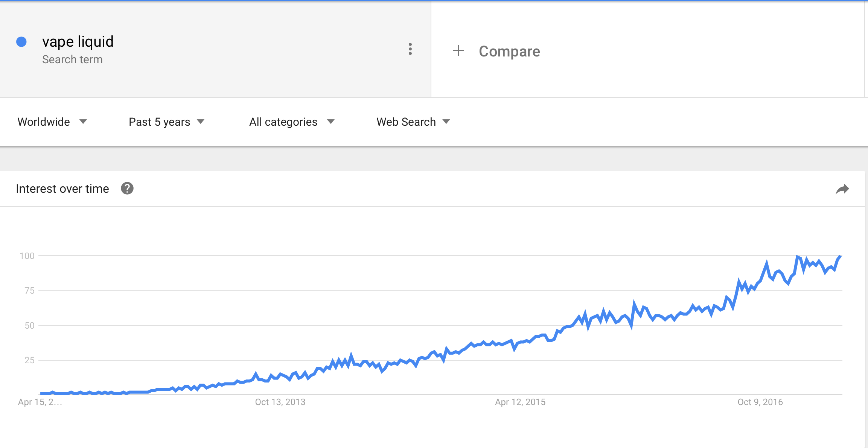Click the Oct 13, 2013 axis label

pos(280,402)
